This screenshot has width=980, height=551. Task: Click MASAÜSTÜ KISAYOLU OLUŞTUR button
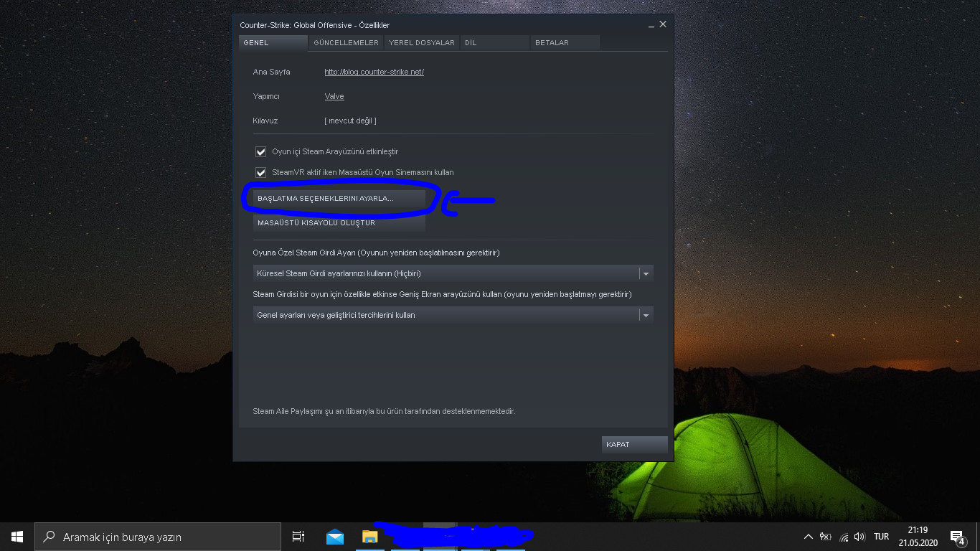[x=339, y=222]
